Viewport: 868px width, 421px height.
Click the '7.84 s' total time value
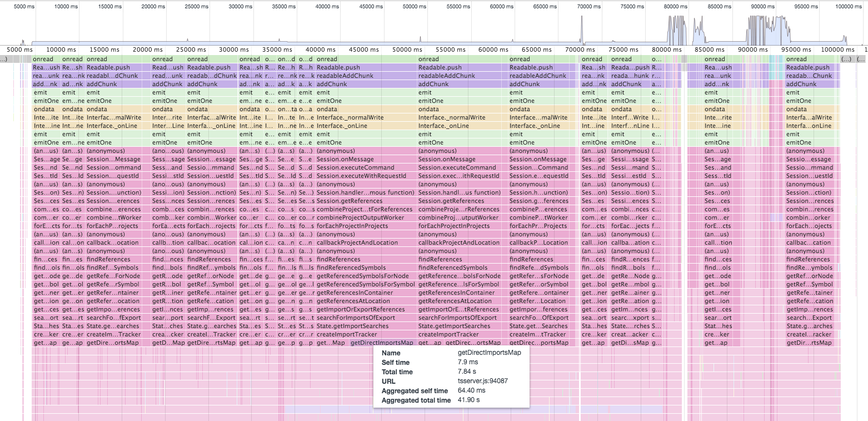pyautogui.click(x=467, y=372)
